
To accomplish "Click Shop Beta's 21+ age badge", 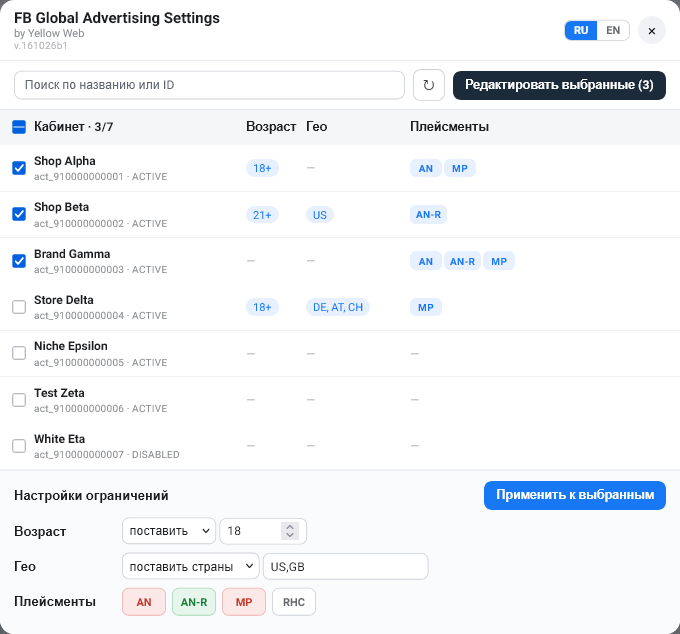I will (262, 215).
